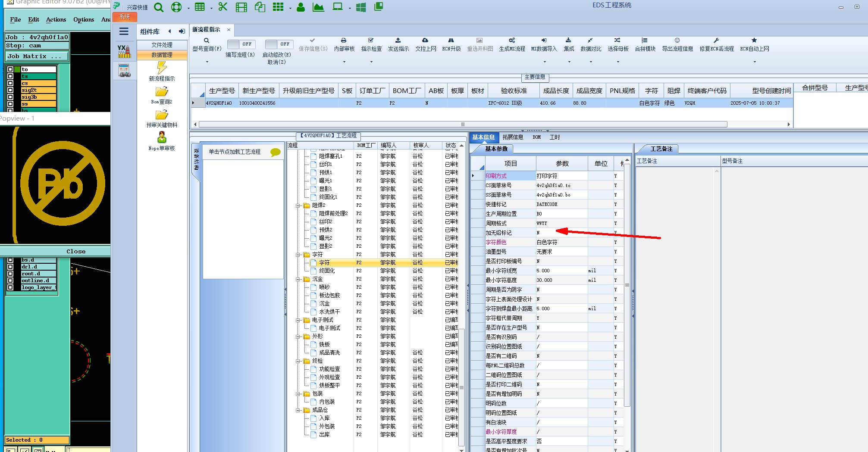Click the green Windows logo icon in top bar
Viewport: 868px width, 452px height.
click(361, 7)
